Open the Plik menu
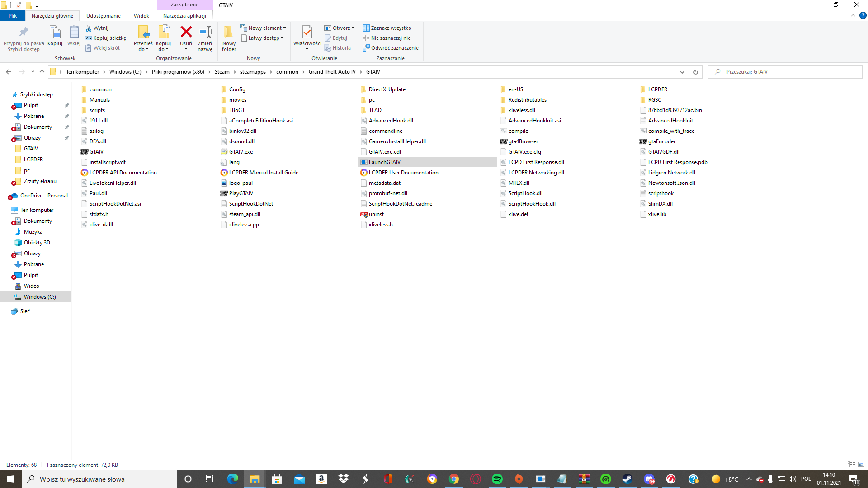This screenshot has width=868, height=488. (x=13, y=16)
